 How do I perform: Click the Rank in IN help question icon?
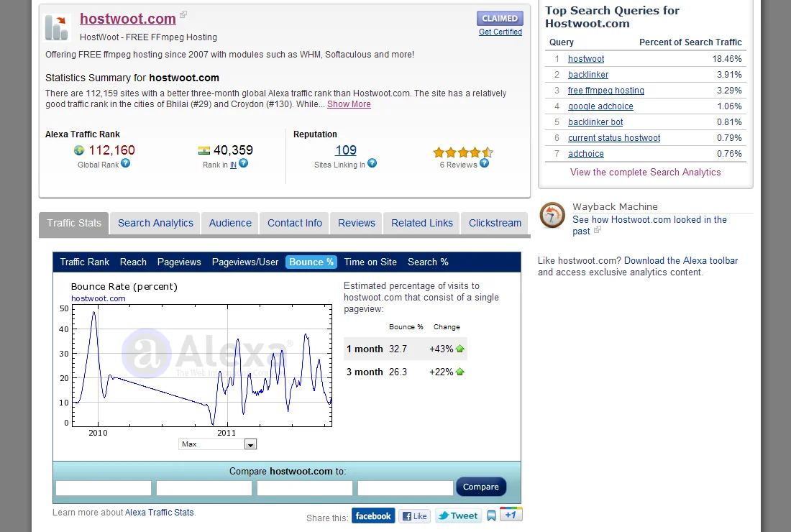click(x=243, y=163)
